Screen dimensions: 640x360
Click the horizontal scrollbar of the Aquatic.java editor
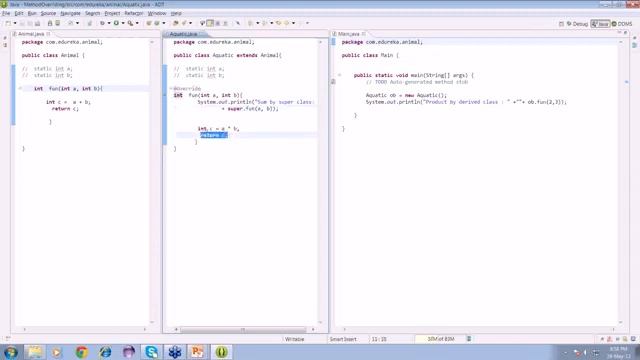(x=243, y=329)
